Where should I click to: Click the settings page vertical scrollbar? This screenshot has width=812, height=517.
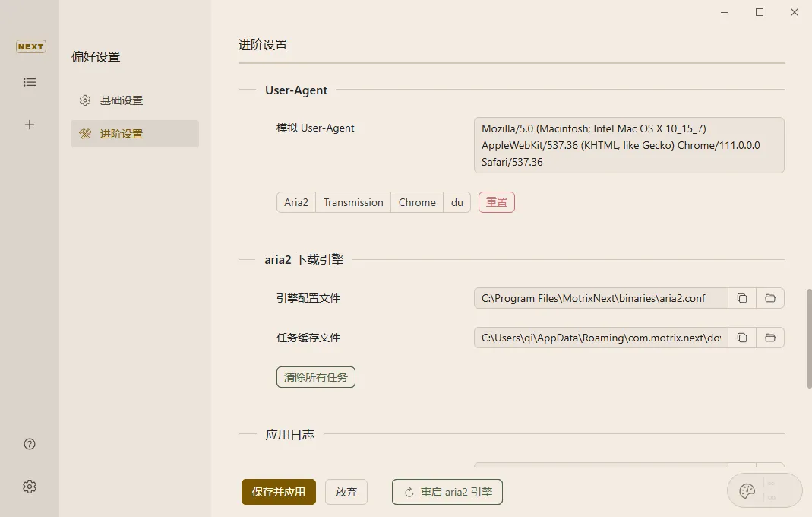pyautogui.click(x=809, y=338)
